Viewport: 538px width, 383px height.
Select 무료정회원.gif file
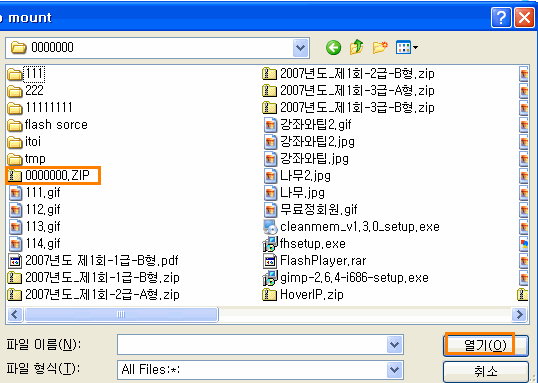[x=311, y=210]
